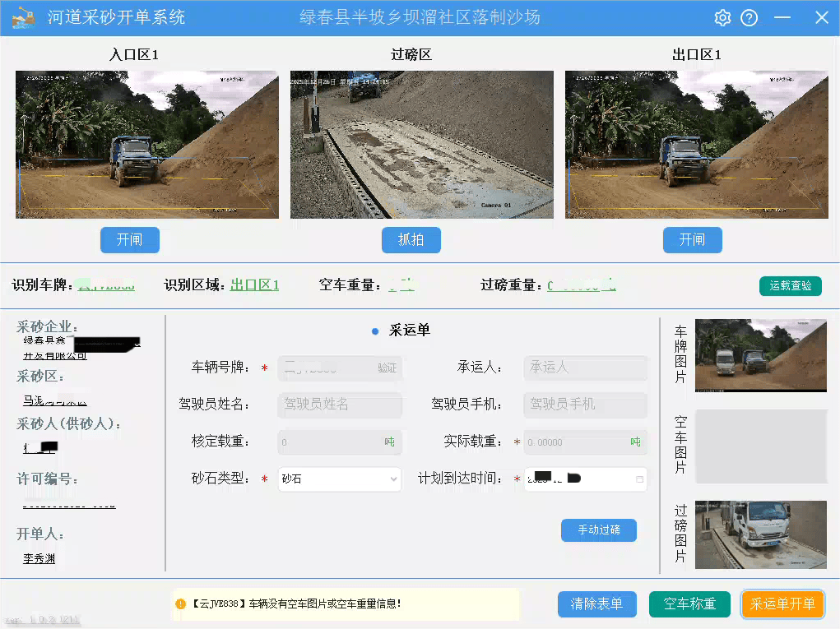Open settings via the gear icon

click(x=722, y=18)
